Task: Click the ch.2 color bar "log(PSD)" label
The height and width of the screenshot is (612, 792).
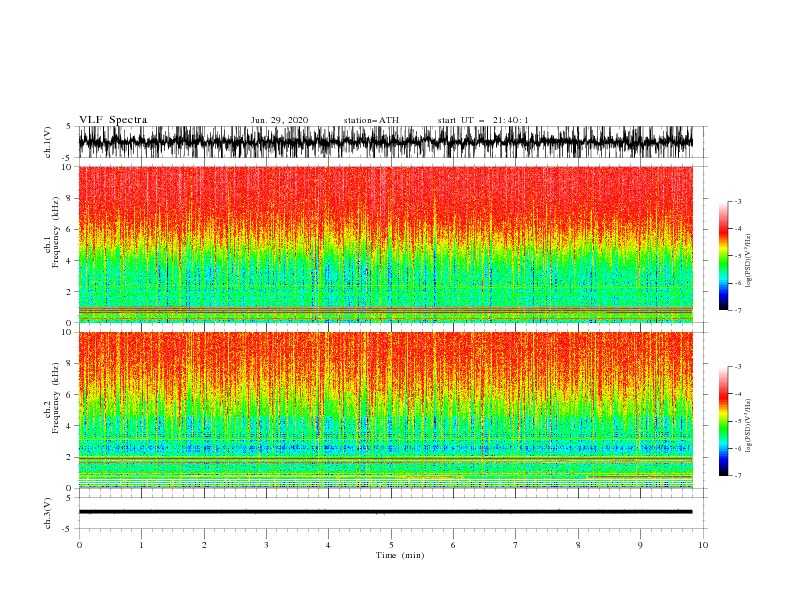Action: tap(749, 426)
